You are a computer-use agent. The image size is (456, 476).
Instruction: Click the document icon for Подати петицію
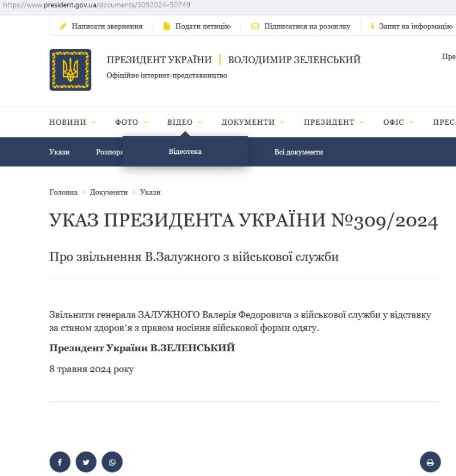(x=167, y=26)
